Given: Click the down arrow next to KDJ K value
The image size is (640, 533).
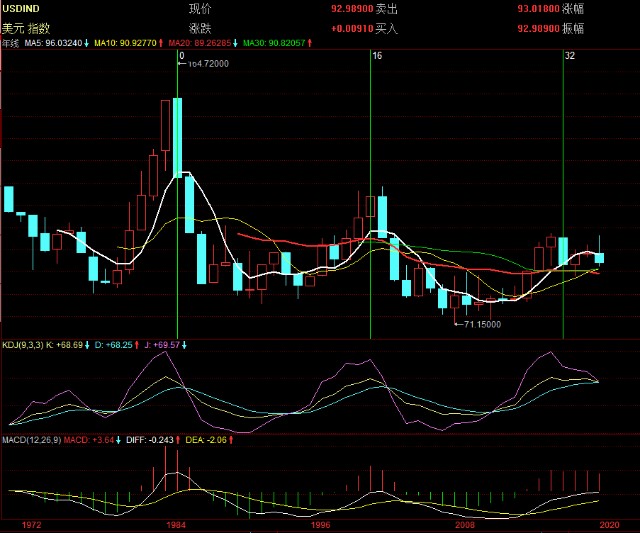Looking at the screenshot, I should click(87, 345).
